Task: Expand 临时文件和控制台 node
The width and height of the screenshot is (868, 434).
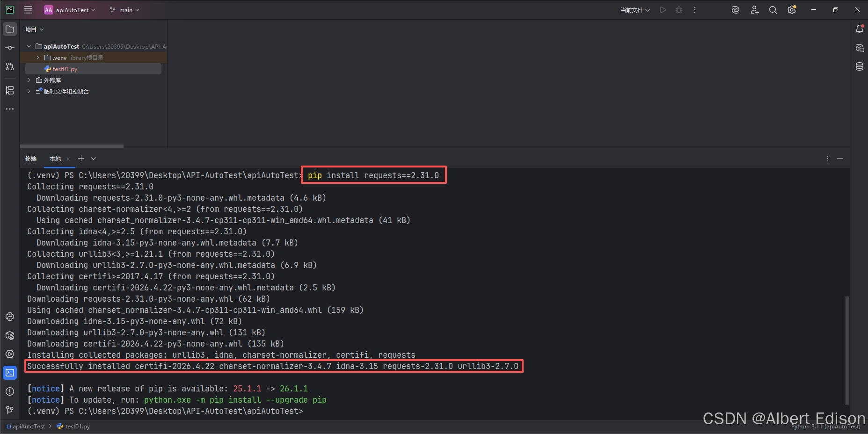Action: 29,91
